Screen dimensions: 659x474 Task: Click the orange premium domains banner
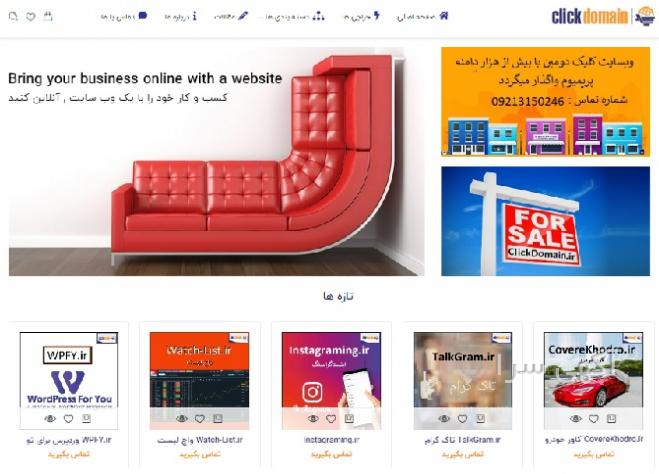click(x=545, y=102)
